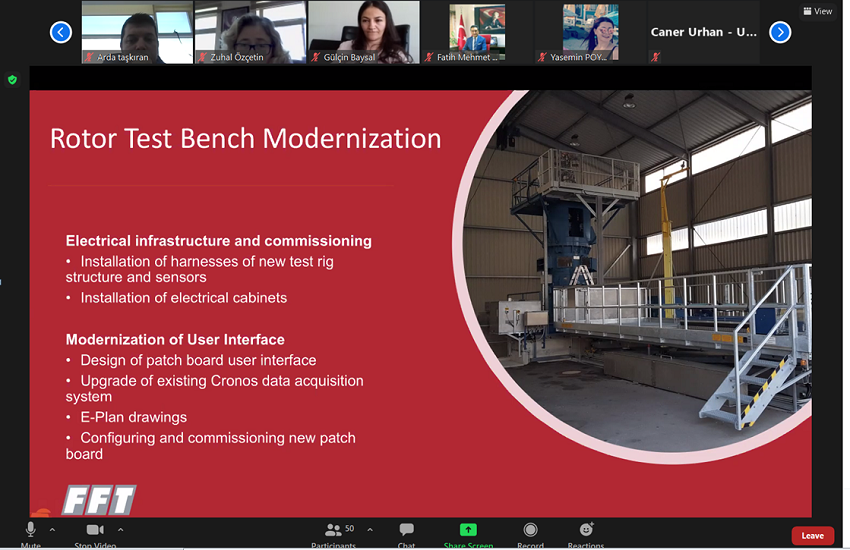Click the green Share Screen icon
This screenshot has width=850, height=550.
click(468, 530)
